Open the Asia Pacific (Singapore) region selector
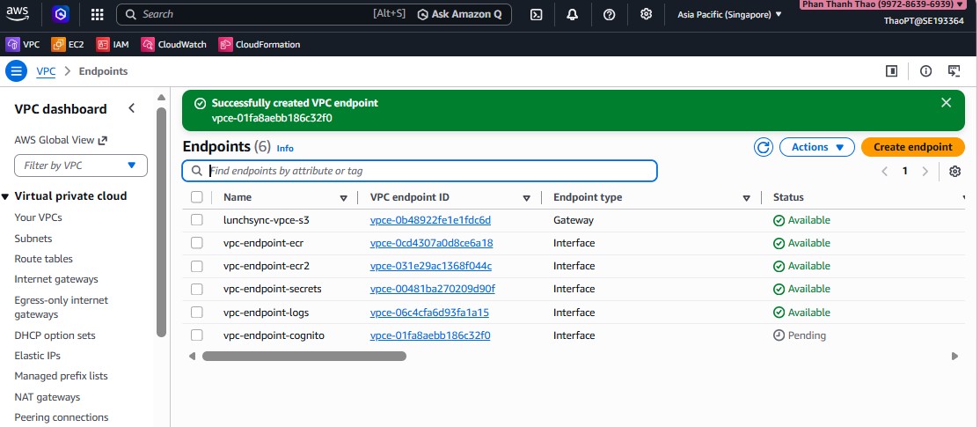This screenshot has height=427, width=980. [729, 14]
